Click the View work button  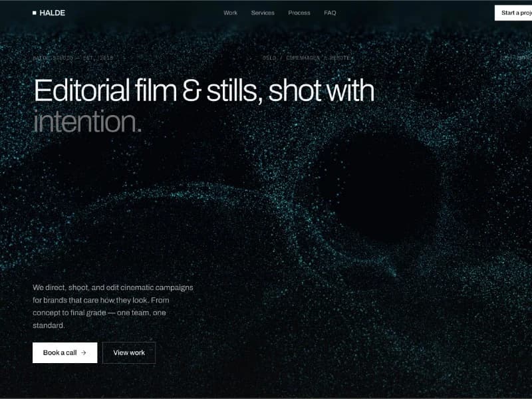pyautogui.click(x=129, y=352)
